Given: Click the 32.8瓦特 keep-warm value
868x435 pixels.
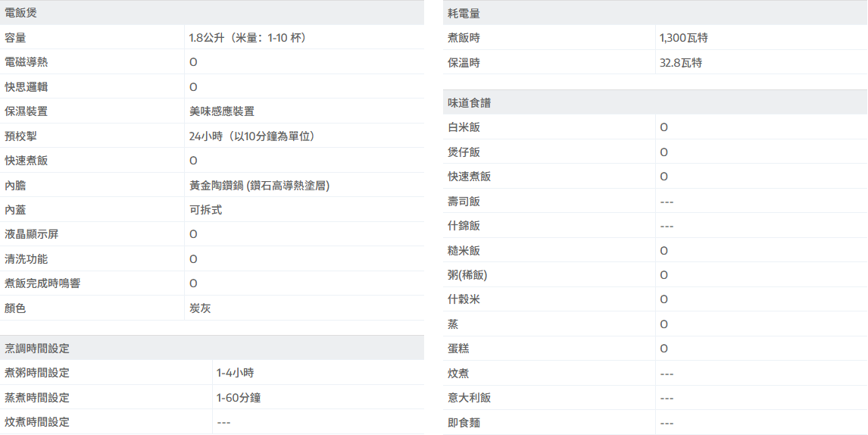Looking at the screenshot, I should 681,63.
